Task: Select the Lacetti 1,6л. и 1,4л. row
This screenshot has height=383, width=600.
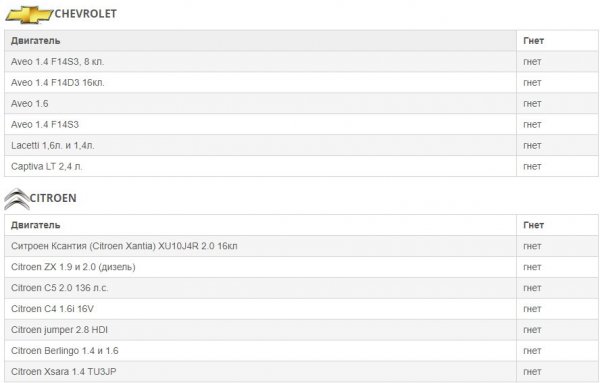Action: 301,145
